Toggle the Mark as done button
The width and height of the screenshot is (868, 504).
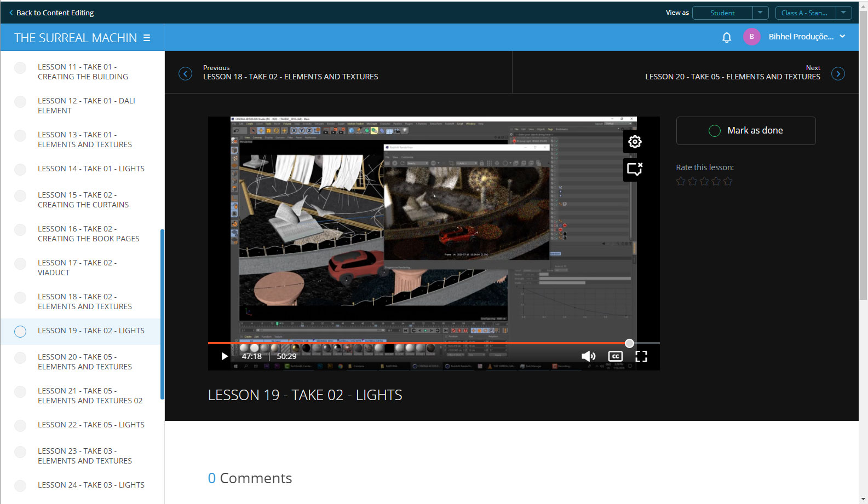745,131
